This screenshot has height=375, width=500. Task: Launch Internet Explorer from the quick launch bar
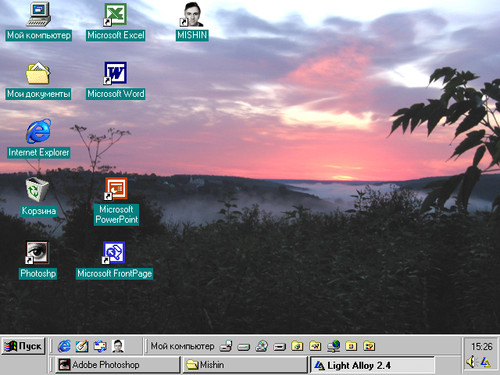point(64,346)
